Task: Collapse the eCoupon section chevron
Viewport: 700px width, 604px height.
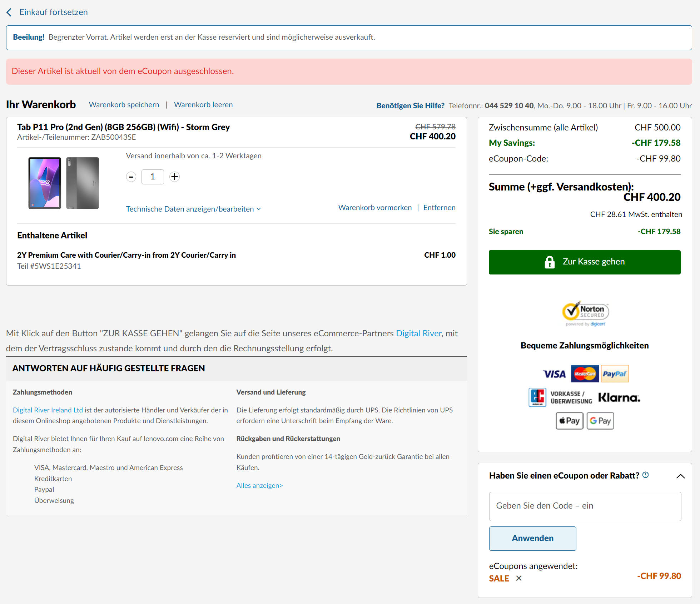Action: (680, 476)
